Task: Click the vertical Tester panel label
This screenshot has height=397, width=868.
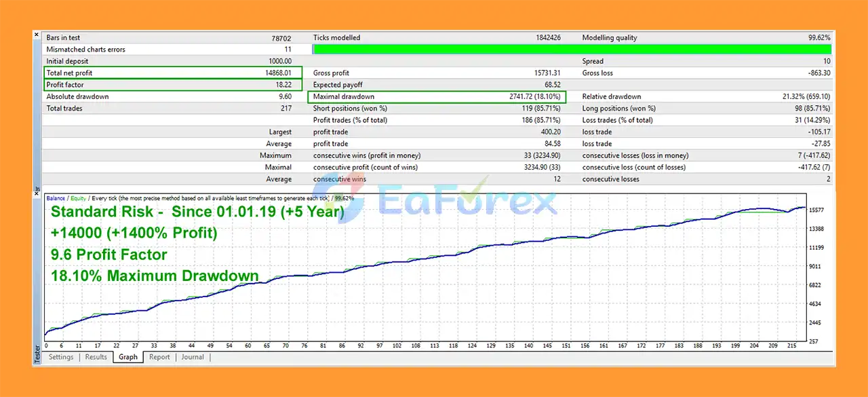Action: click(36, 354)
